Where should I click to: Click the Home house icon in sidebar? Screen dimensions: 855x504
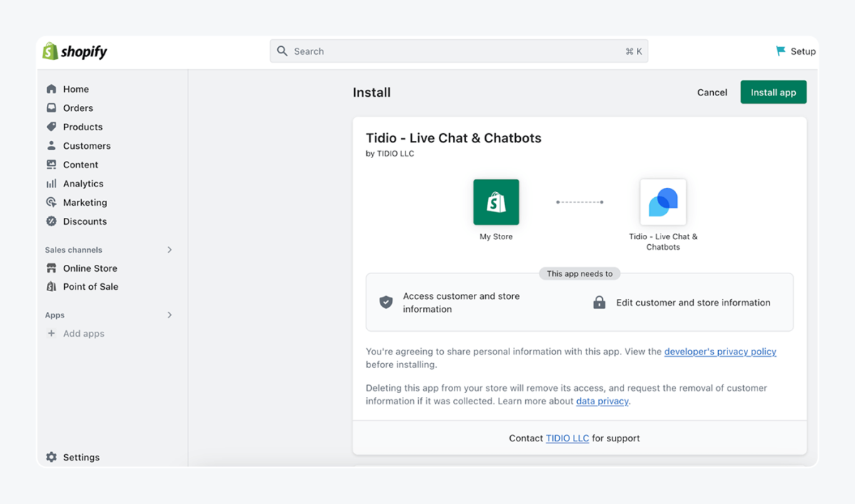pos(51,89)
